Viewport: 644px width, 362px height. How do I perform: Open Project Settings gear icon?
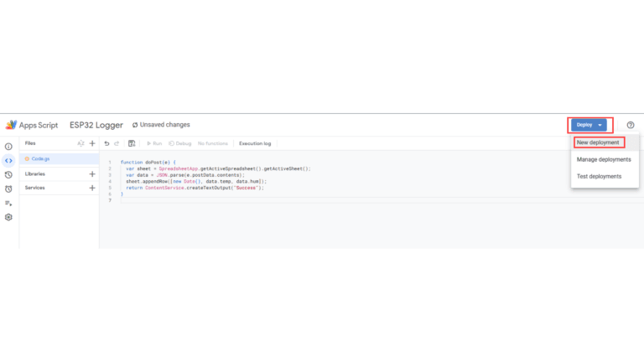[8, 217]
